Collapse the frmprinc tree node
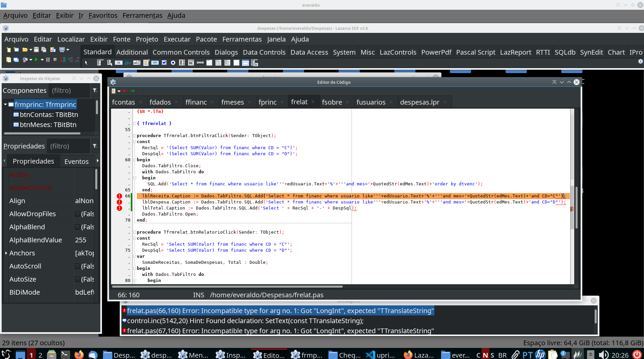 (x=5, y=105)
